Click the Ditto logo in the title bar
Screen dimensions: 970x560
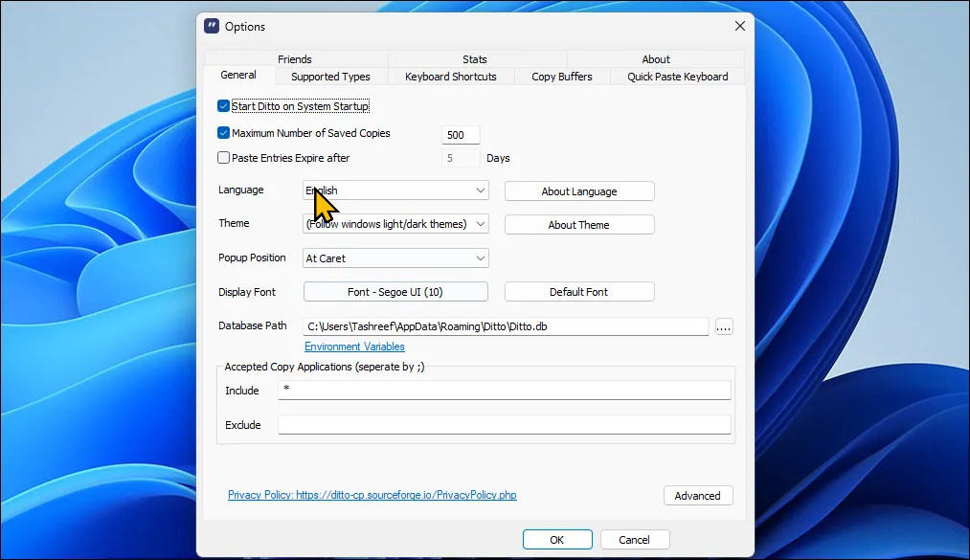pyautogui.click(x=211, y=26)
